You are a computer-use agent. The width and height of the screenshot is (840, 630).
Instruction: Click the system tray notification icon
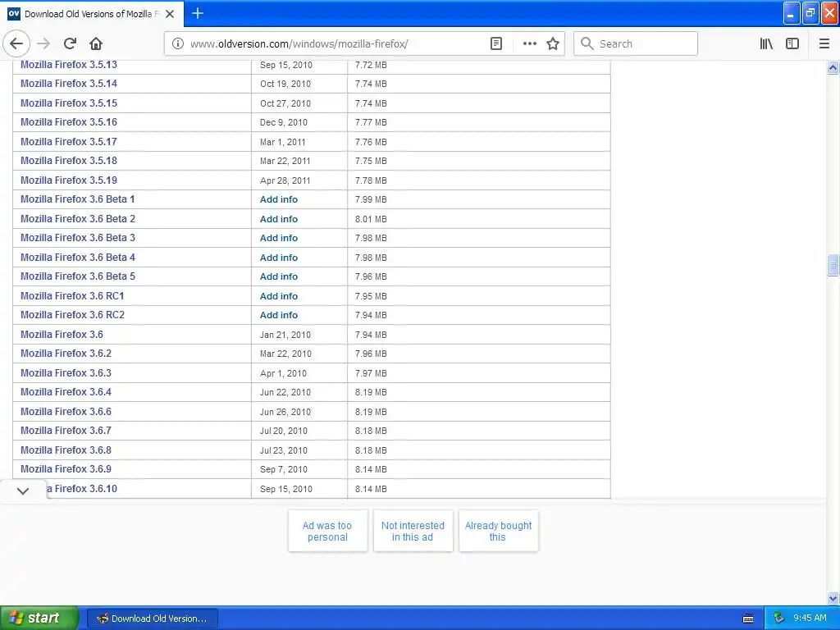tap(778, 619)
